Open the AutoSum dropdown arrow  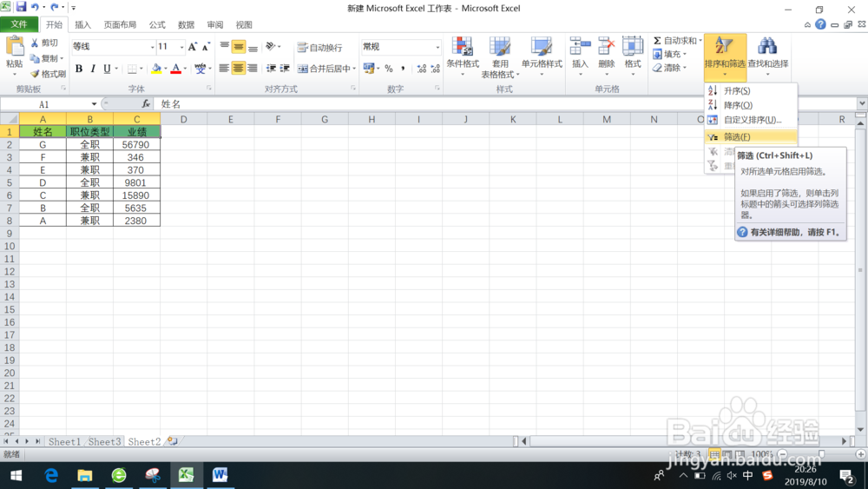pos(700,41)
